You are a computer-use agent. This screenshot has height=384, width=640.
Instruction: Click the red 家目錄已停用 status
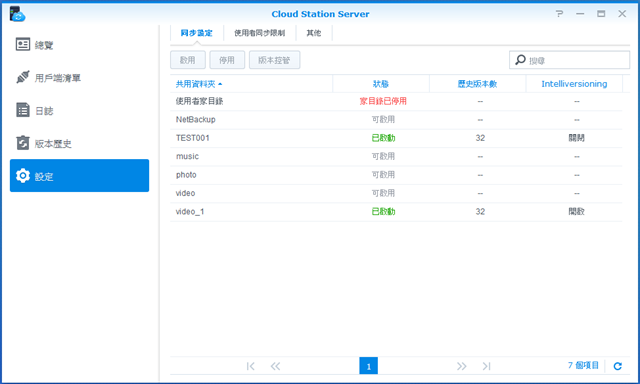pos(383,101)
